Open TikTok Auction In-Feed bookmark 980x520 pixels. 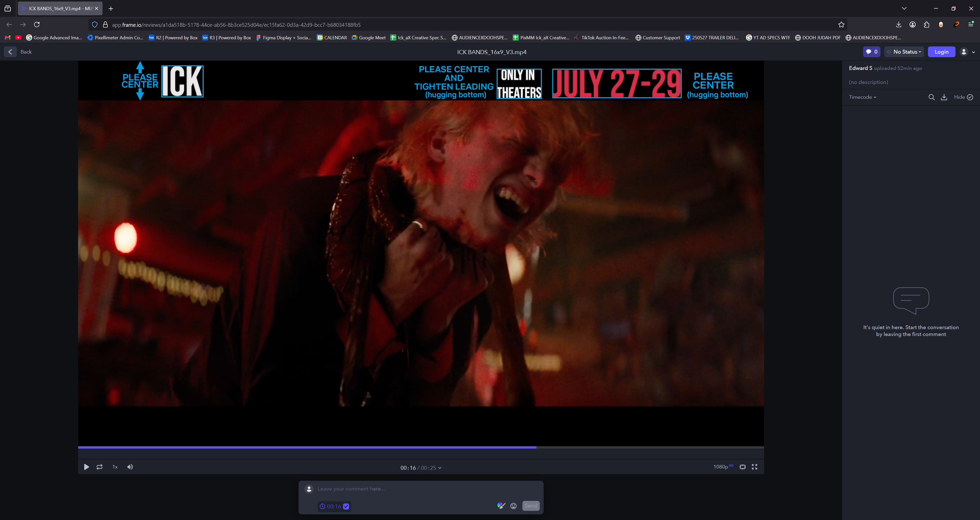click(602, 38)
